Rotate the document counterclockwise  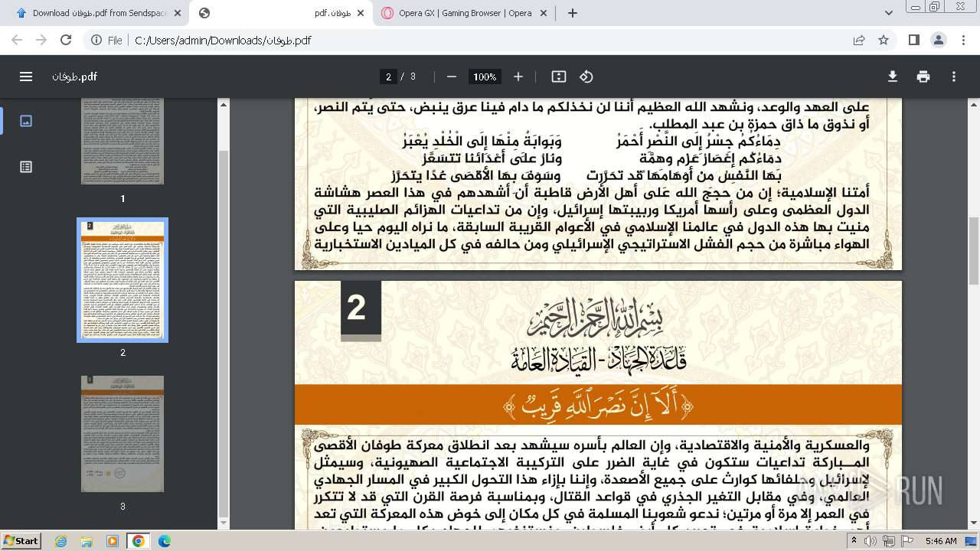pos(586,77)
